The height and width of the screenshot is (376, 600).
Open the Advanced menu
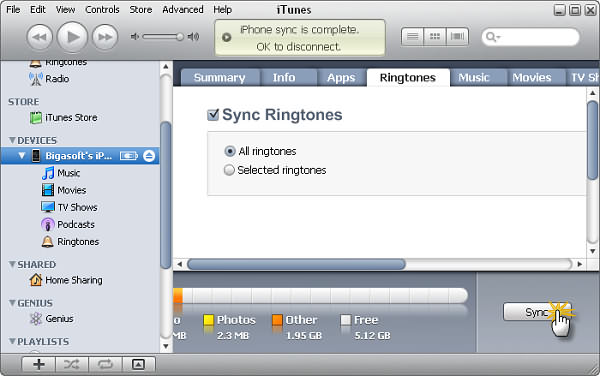tap(183, 10)
